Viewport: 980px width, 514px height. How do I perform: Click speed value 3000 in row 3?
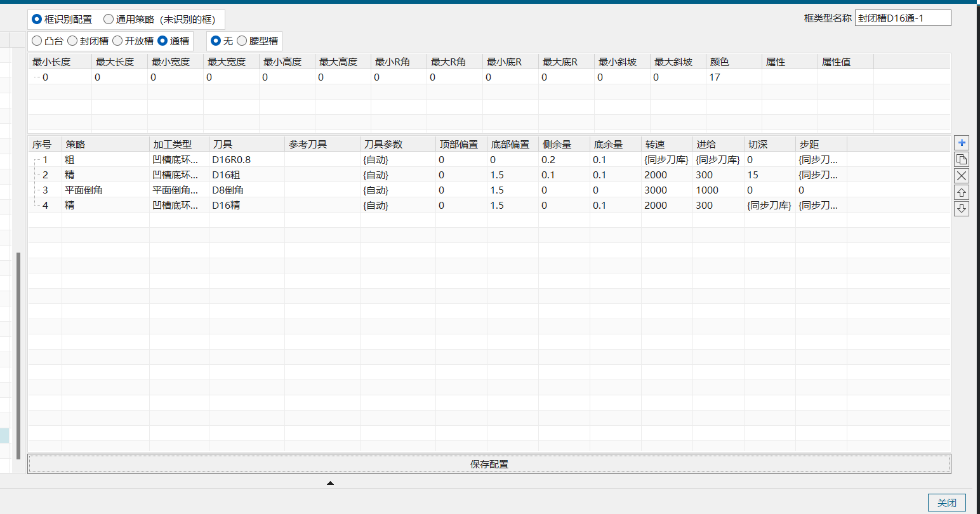[x=667, y=190]
